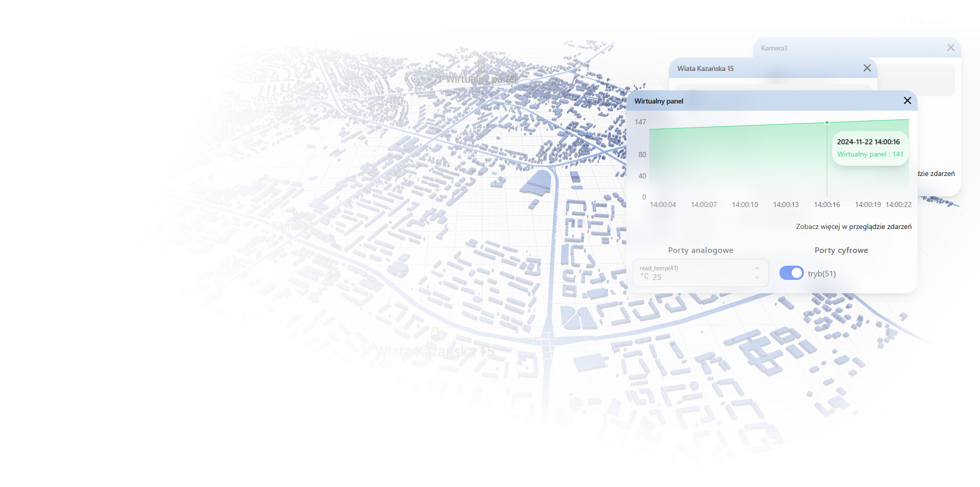The image size is (980, 487).
Task: Select the green chart data point at 14:00:16
Action: tap(827, 122)
